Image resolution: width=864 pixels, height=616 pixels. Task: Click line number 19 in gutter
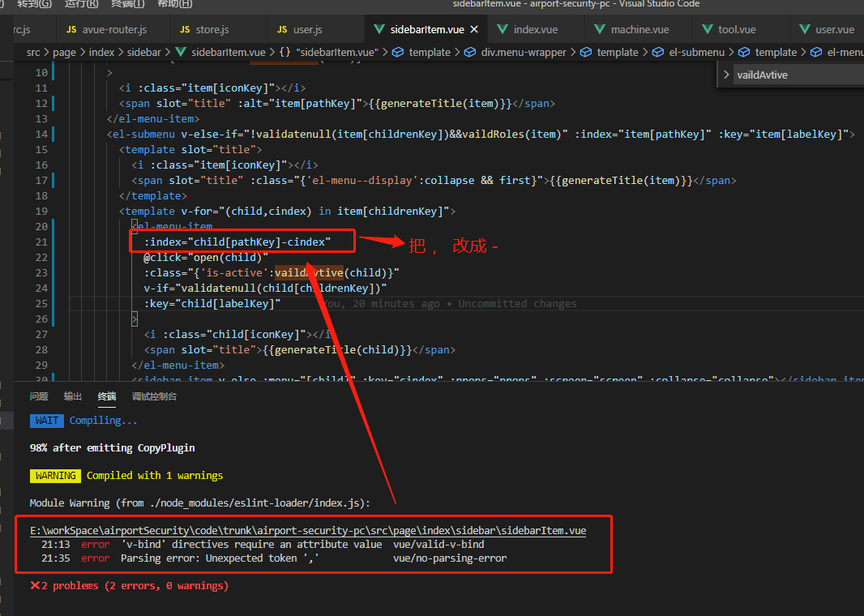[x=41, y=211]
